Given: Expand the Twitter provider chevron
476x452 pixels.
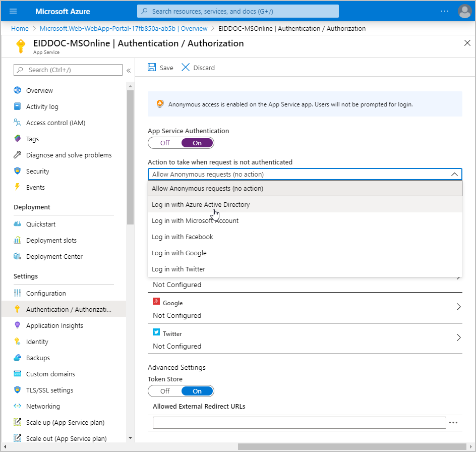Looking at the screenshot, I should pyautogui.click(x=458, y=337).
